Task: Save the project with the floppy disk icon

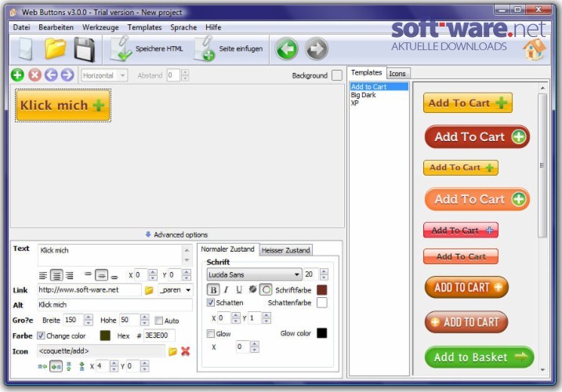Action: tap(85, 49)
